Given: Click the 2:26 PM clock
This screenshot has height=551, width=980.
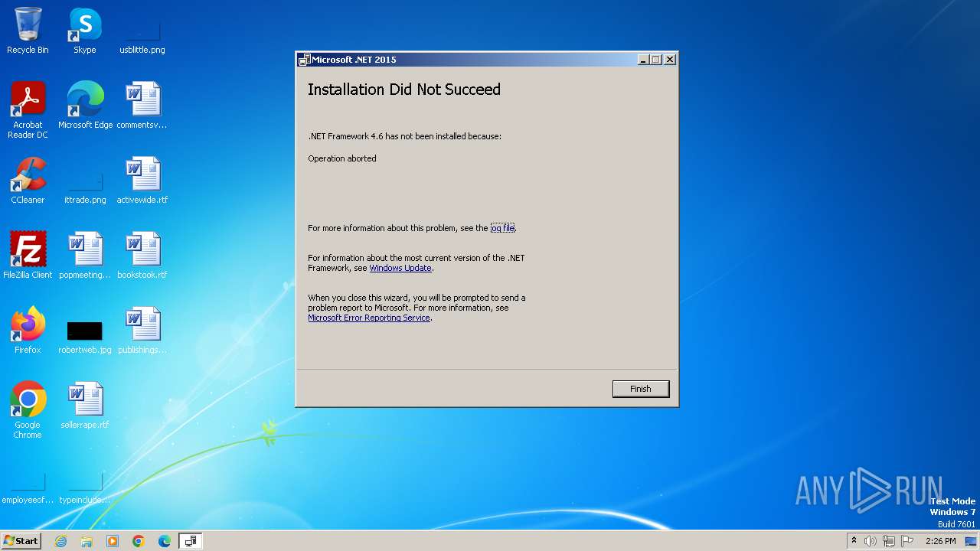Looking at the screenshot, I should [x=940, y=541].
